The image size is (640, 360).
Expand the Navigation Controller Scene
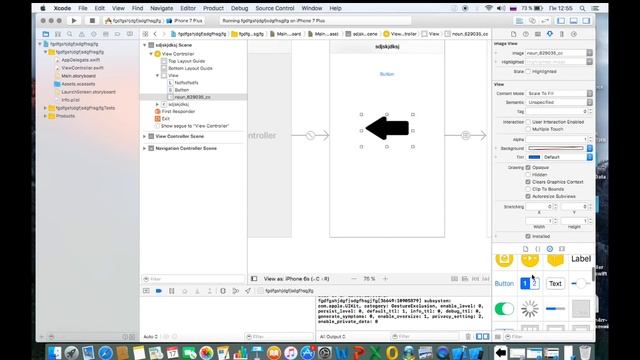[144, 149]
